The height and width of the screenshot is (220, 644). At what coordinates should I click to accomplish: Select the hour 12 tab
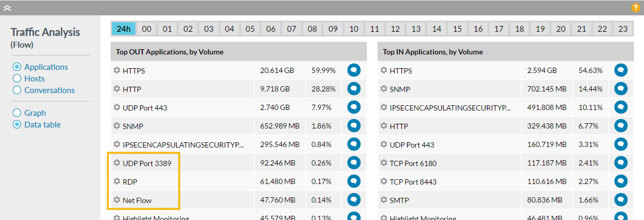395,29
